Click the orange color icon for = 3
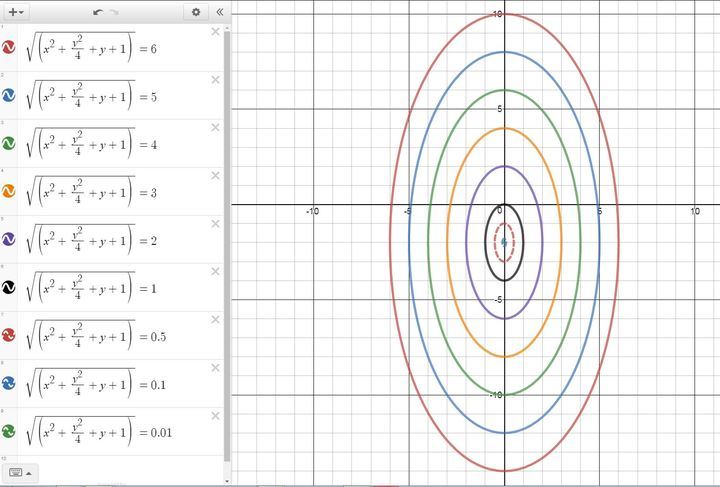The width and height of the screenshot is (720, 487). coord(9,191)
